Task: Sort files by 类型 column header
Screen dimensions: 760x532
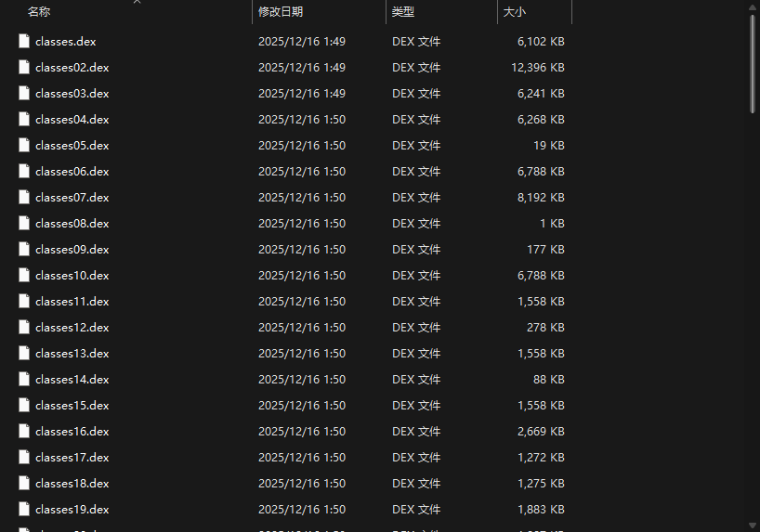Action: pyautogui.click(x=403, y=12)
